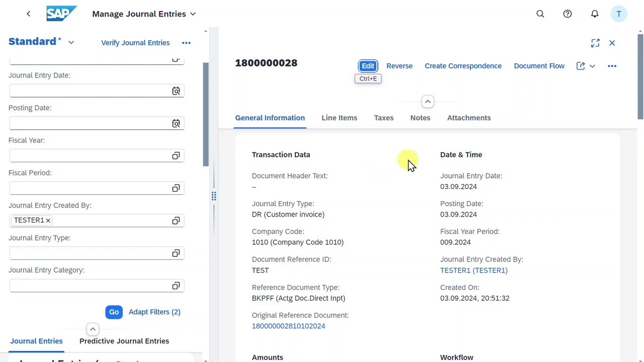The image size is (644, 362).
Task: Switch to General Information tab
Action: [270, 118]
